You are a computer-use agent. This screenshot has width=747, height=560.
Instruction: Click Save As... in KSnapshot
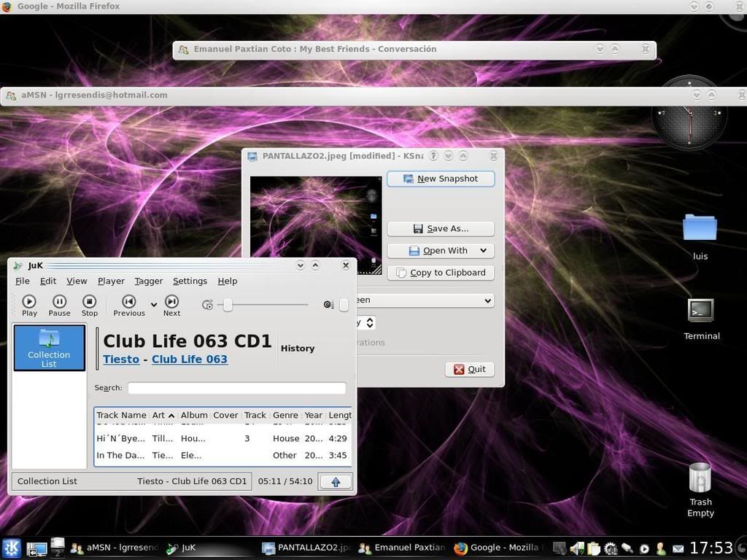tap(441, 228)
